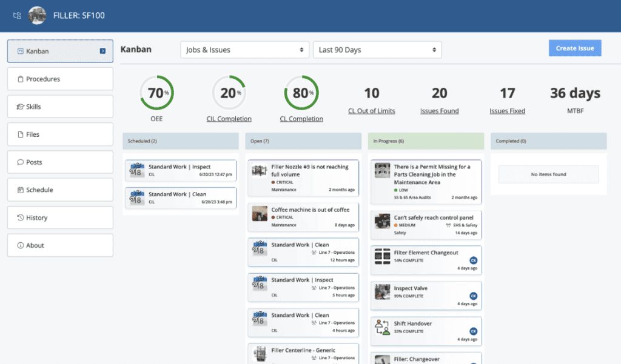Click the Issues Fixed link
The height and width of the screenshot is (364, 621).
[507, 111]
